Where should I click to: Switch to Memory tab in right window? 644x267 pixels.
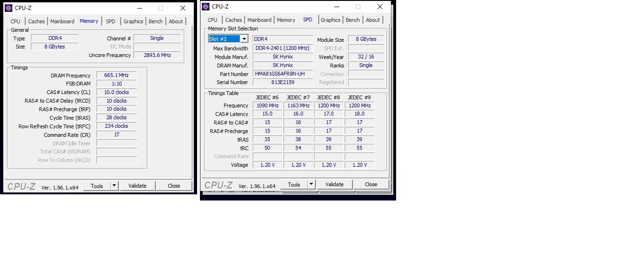pos(286,20)
